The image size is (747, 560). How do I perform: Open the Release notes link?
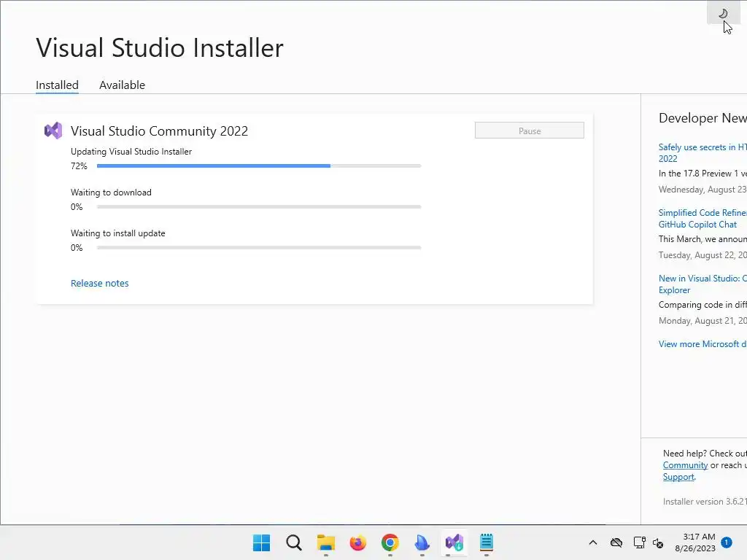click(x=99, y=283)
